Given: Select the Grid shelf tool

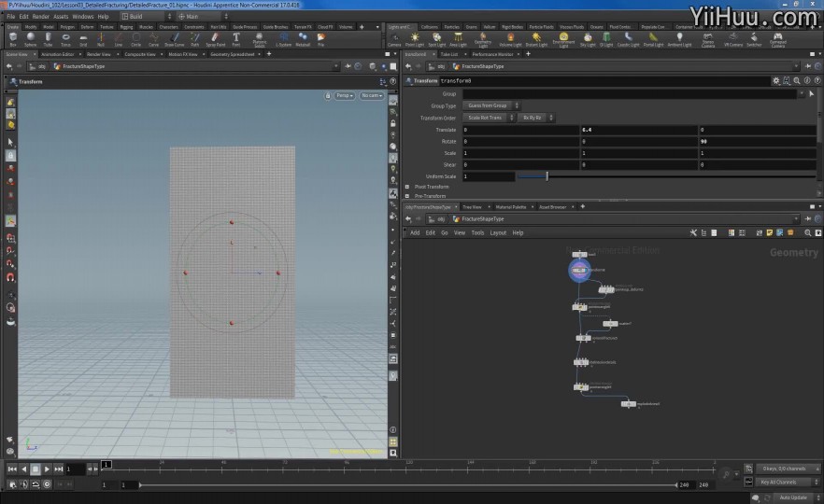Looking at the screenshot, I should (x=83, y=39).
